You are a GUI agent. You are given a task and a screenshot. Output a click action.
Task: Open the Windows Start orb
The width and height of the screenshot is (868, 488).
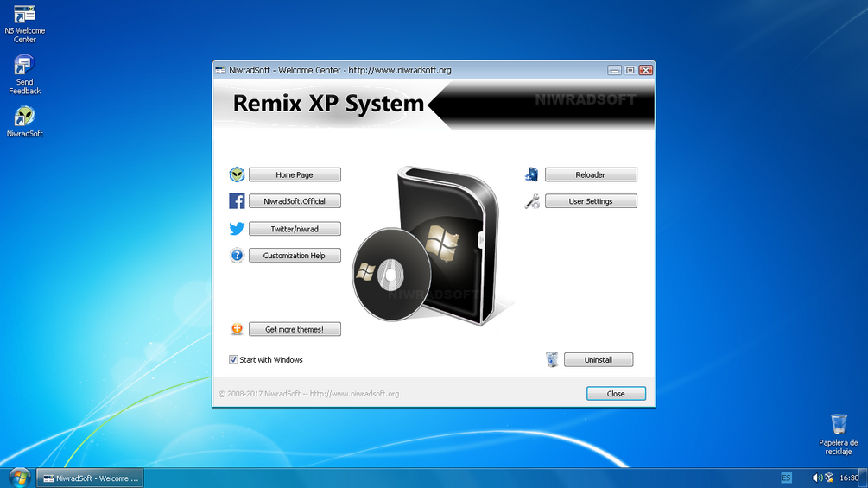coord(19,478)
